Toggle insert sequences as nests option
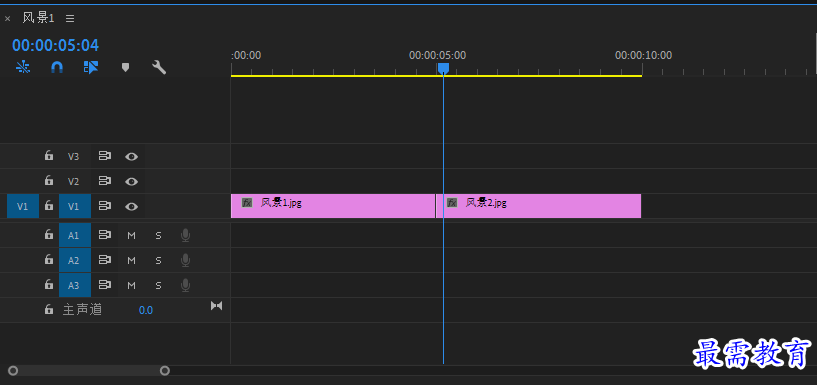The image size is (817, 385). pyautogui.click(x=23, y=67)
